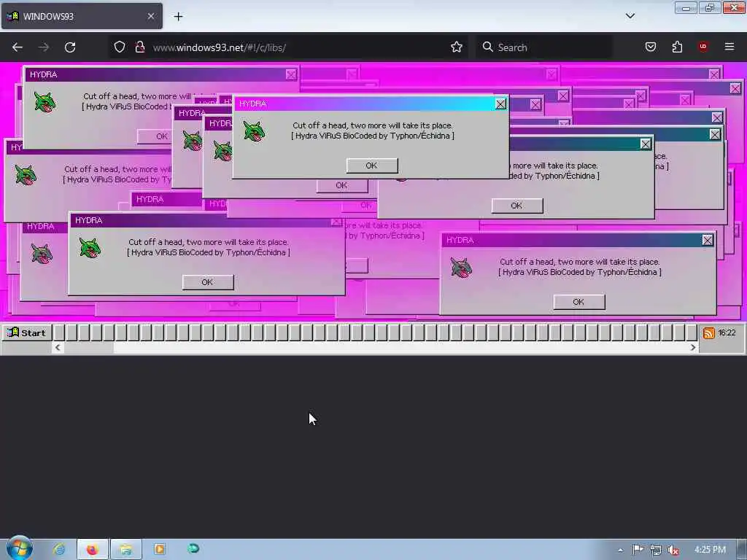Close the cyan-titled active HYDRA dialog
747x560 pixels.
point(500,104)
